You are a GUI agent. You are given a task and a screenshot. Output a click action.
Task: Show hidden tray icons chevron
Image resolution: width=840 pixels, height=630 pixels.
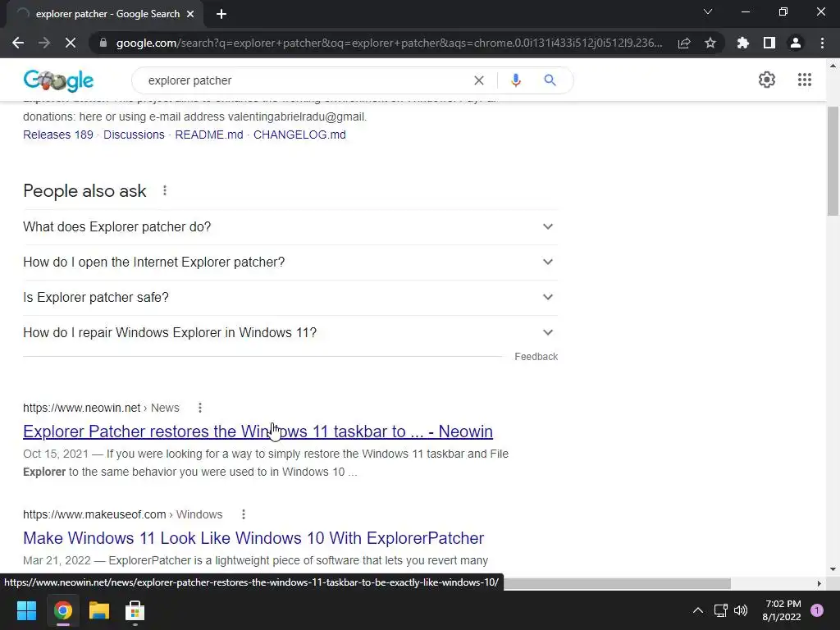(697, 610)
